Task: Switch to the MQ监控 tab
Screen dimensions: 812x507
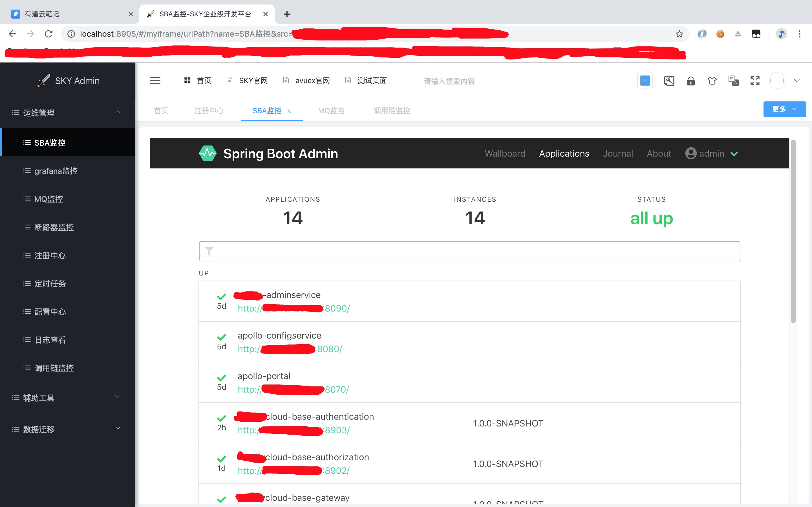Action: click(331, 111)
